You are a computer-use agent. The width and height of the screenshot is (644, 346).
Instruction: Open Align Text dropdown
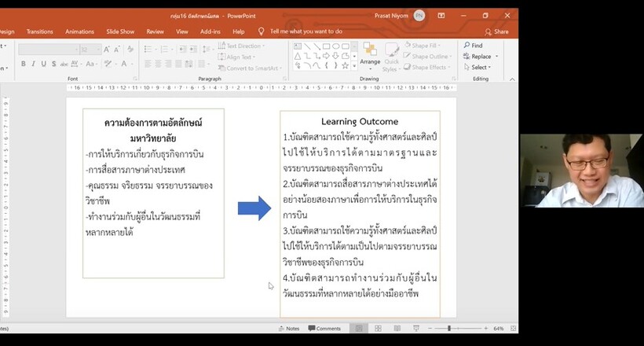tap(237, 57)
